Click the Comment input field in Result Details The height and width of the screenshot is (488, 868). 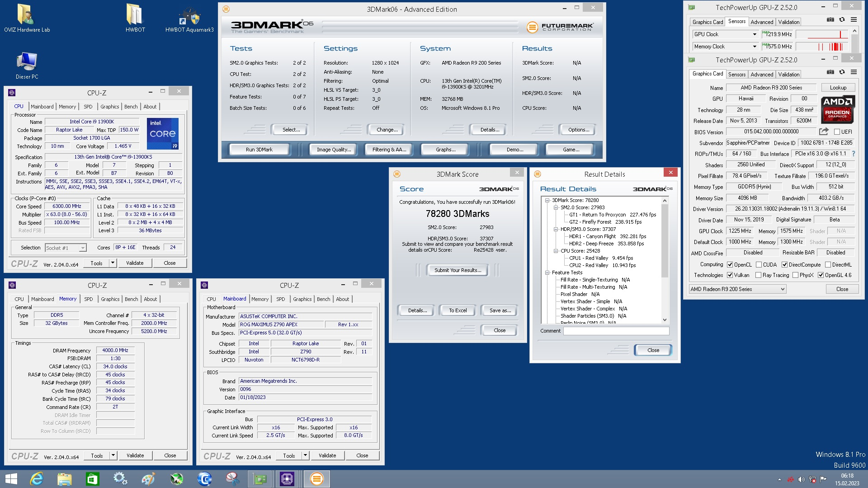616,331
